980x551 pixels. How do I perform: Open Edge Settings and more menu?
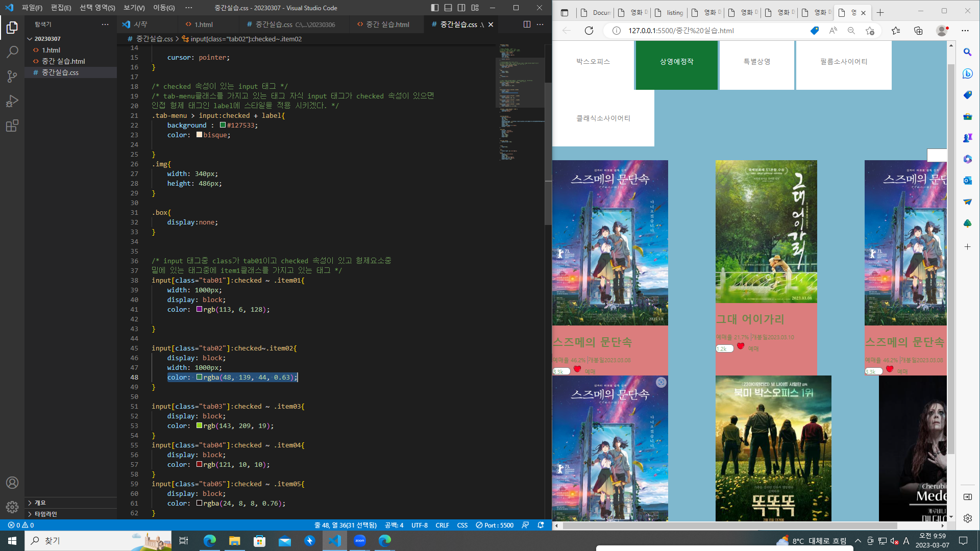965,31
